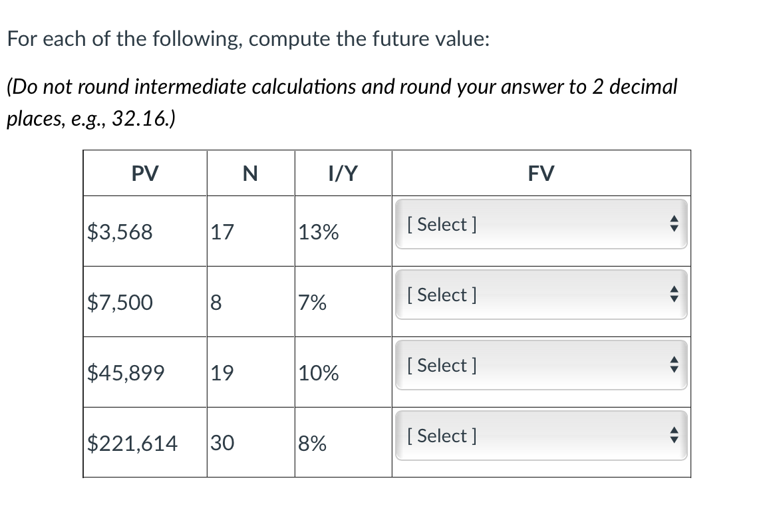Click the arrow icon on the first Select dropdown

674,225
